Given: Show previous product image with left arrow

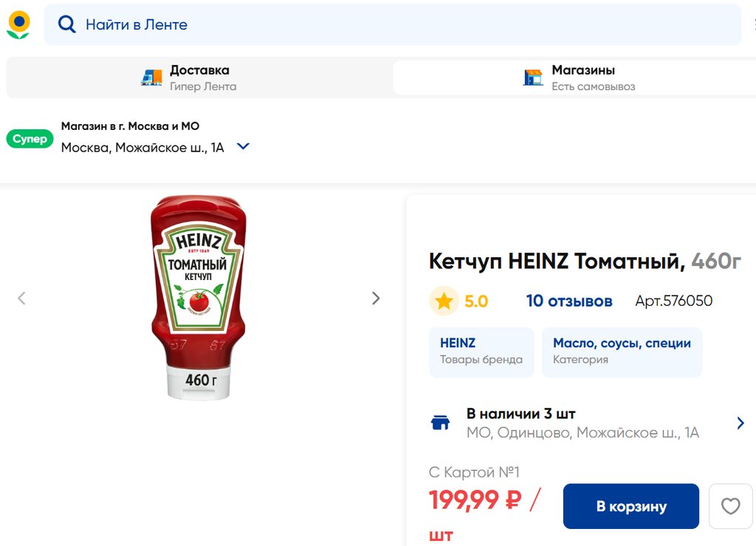Looking at the screenshot, I should tap(21, 298).
